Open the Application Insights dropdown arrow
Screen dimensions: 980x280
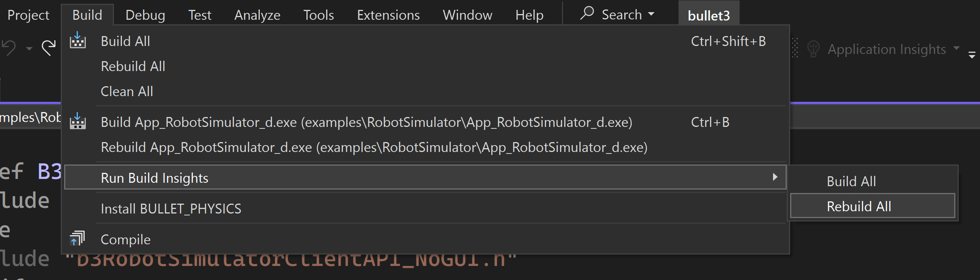(x=956, y=48)
